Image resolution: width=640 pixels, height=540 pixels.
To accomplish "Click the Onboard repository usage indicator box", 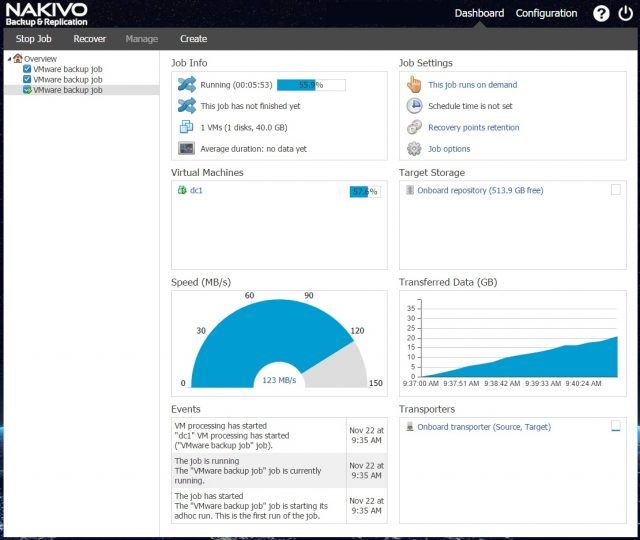I will (616, 190).
